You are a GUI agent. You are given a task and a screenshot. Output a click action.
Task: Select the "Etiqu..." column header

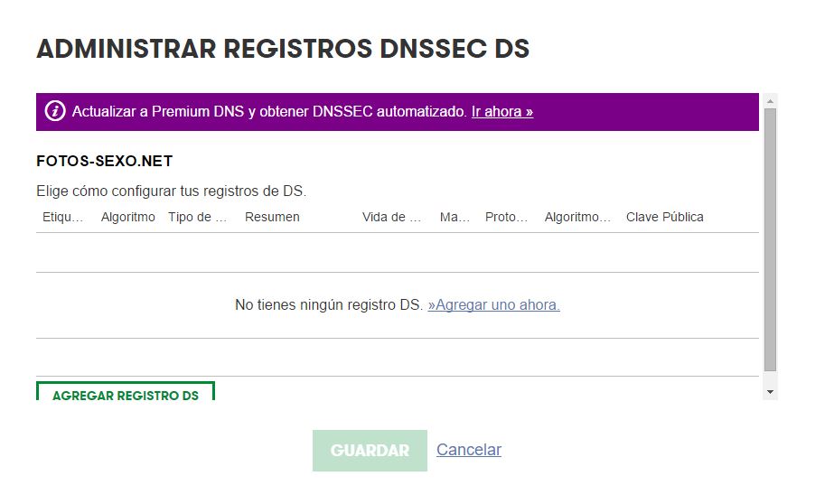(x=63, y=217)
